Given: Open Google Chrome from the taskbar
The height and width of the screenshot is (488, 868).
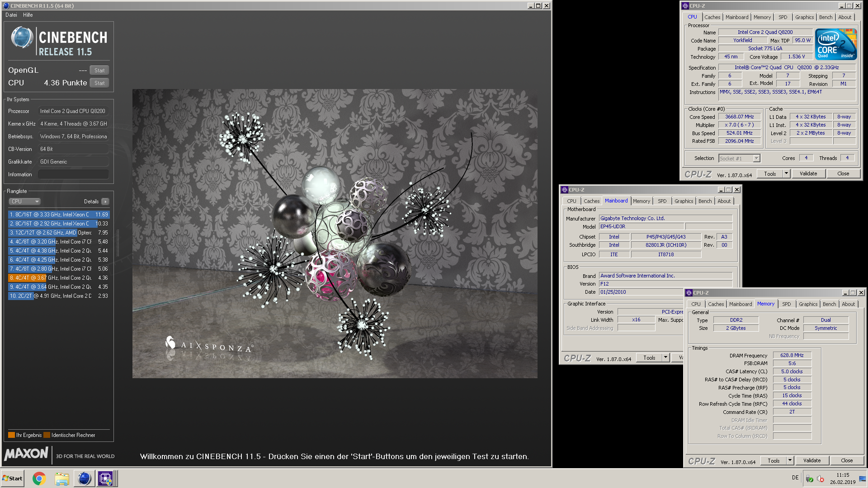Looking at the screenshot, I should pyautogui.click(x=39, y=479).
